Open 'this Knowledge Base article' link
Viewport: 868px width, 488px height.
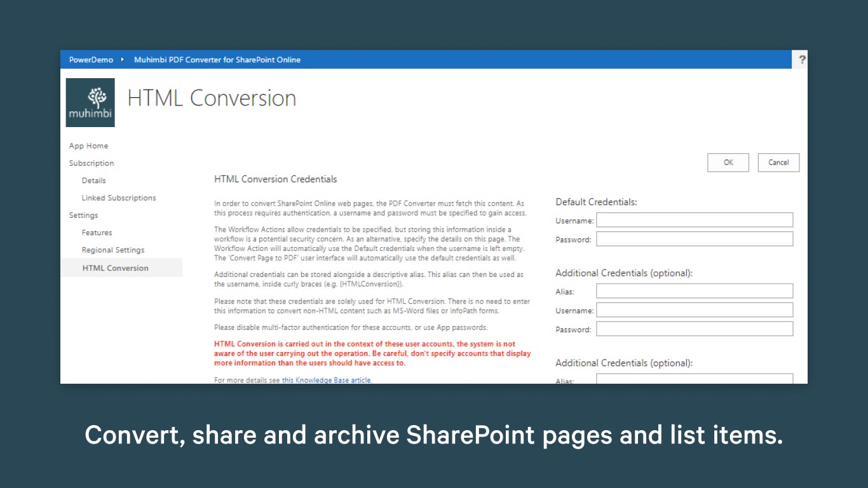pyautogui.click(x=327, y=380)
